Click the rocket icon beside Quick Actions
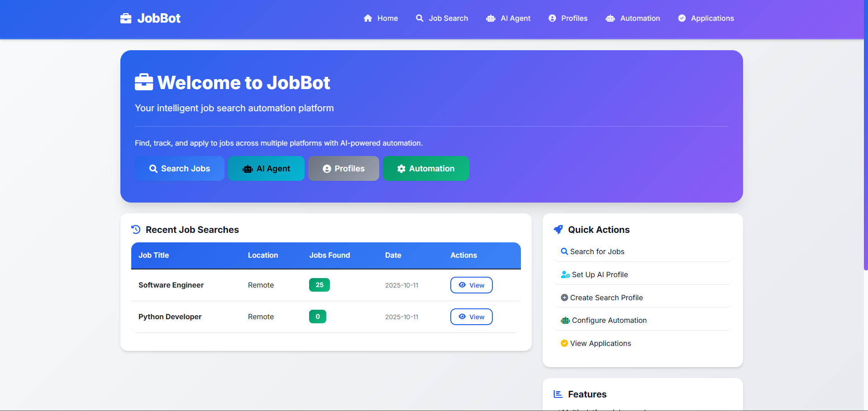 558,229
